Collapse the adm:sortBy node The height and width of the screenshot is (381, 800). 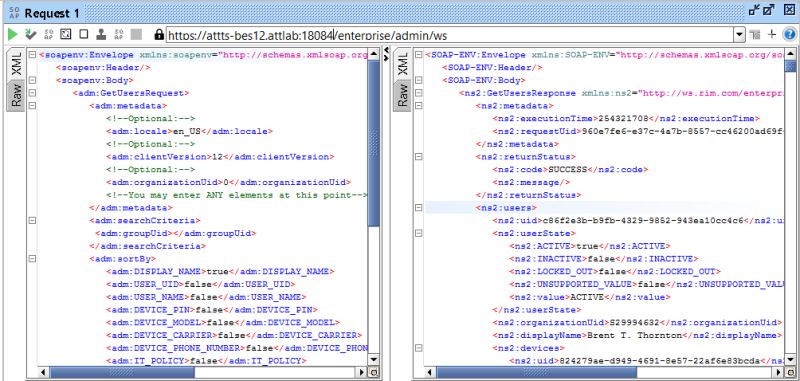click(x=32, y=259)
